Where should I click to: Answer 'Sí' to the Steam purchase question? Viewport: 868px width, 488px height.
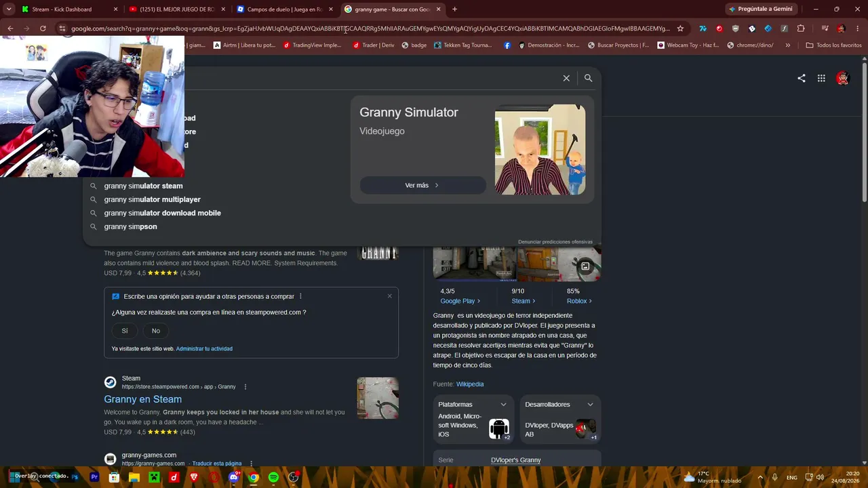click(125, 331)
